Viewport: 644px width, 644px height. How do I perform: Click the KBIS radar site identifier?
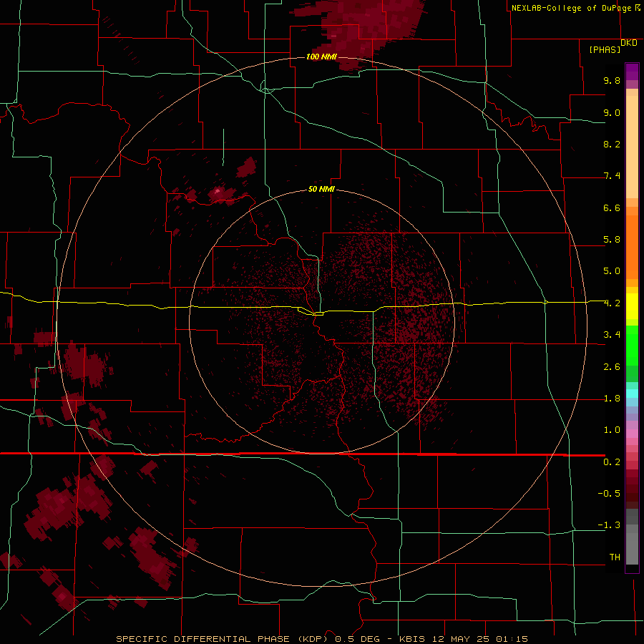[x=412, y=639]
